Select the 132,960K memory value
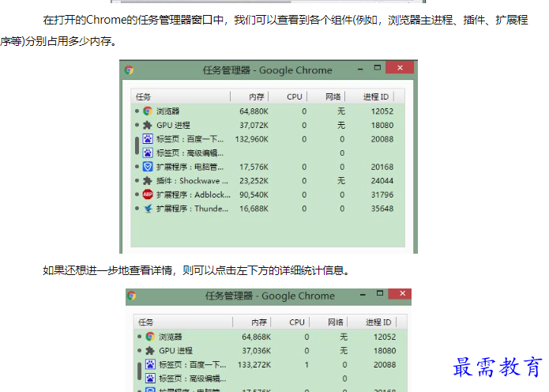Image resolution: width=549 pixels, height=392 pixels. (252, 139)
